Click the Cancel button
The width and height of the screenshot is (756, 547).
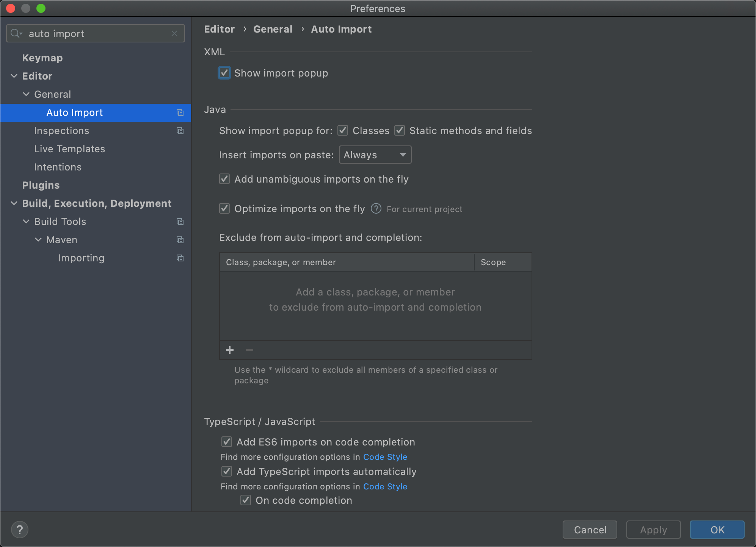590,530
